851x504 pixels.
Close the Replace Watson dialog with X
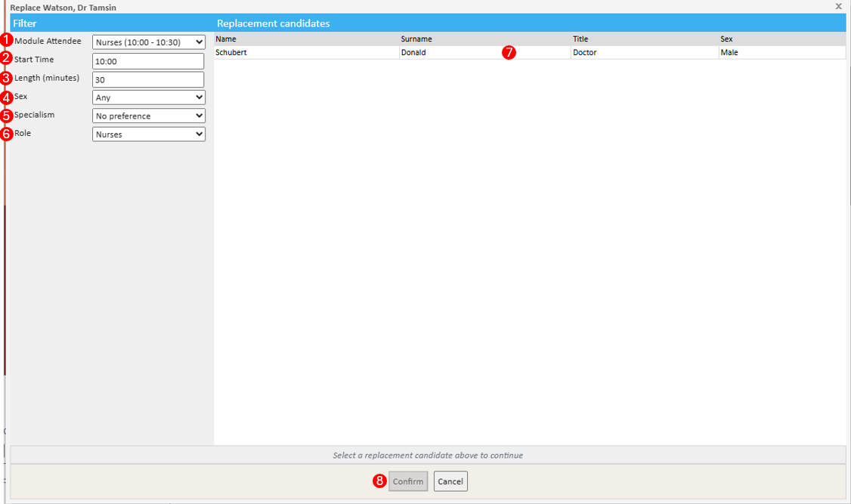click(838, 6)
